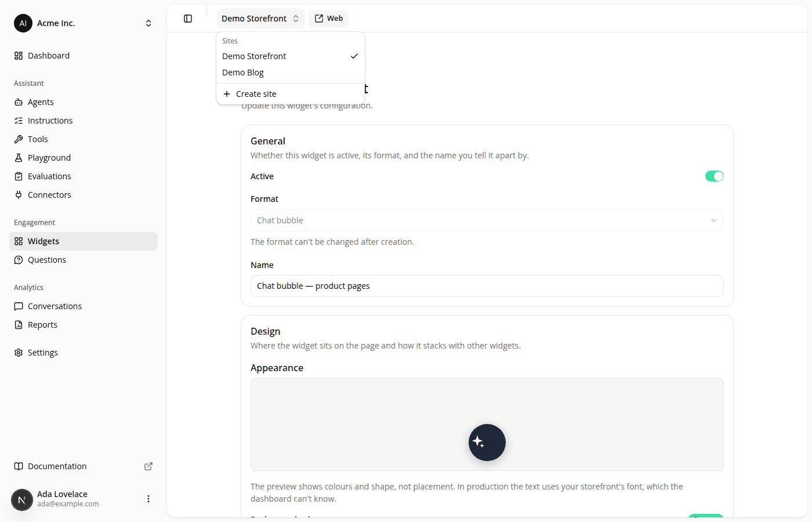Click the Connectors plug icon
The image size is (812, 522).
(x=19, y=195)
